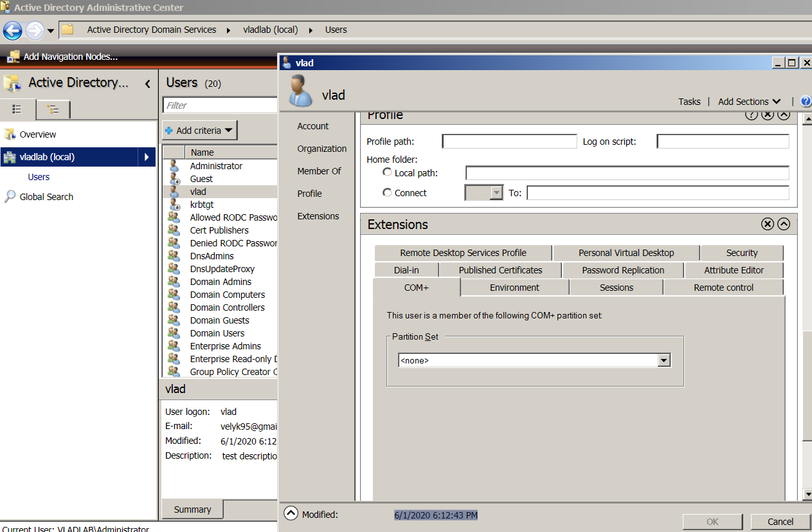Click the forward navigation arrow

(35, 30)
